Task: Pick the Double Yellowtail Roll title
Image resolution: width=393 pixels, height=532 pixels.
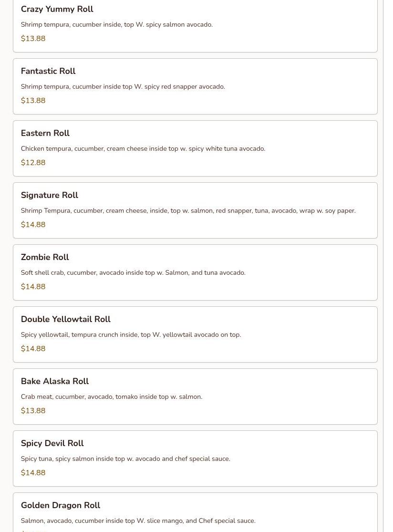Action: click(x=66, y=319)
